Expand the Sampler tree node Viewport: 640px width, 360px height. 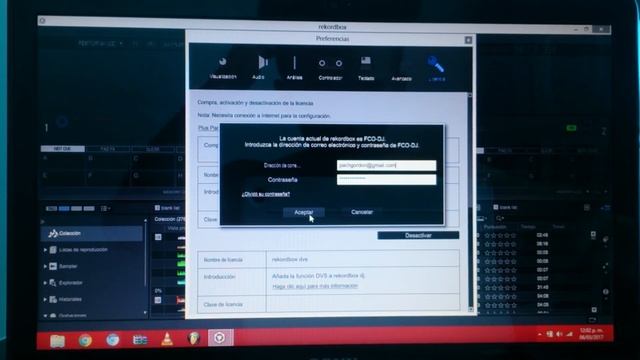[x=45, y=266]
